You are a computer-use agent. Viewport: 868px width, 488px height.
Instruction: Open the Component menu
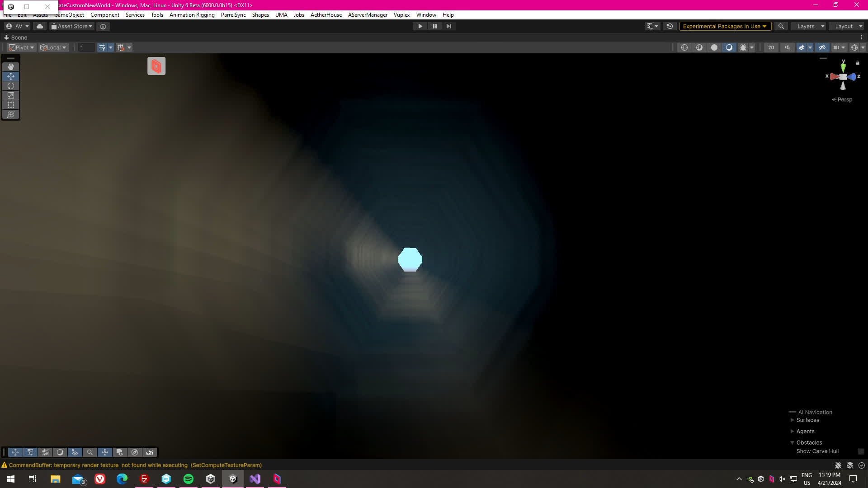point(104,15)
